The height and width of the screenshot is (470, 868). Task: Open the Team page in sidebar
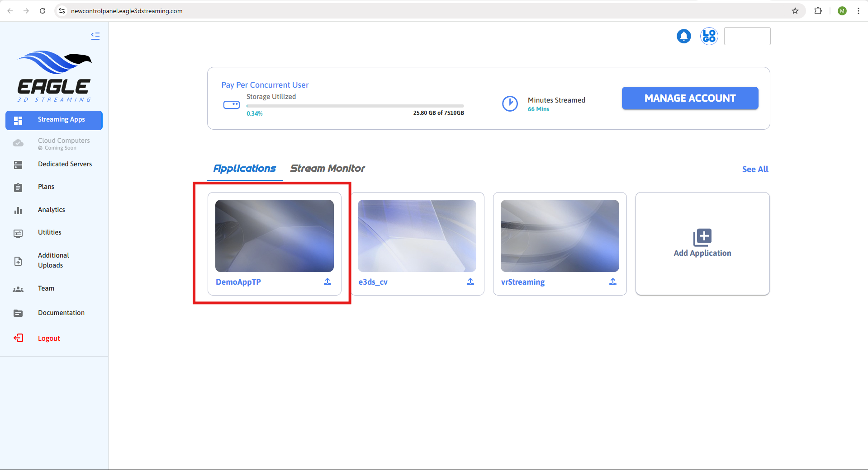[46, 288]
